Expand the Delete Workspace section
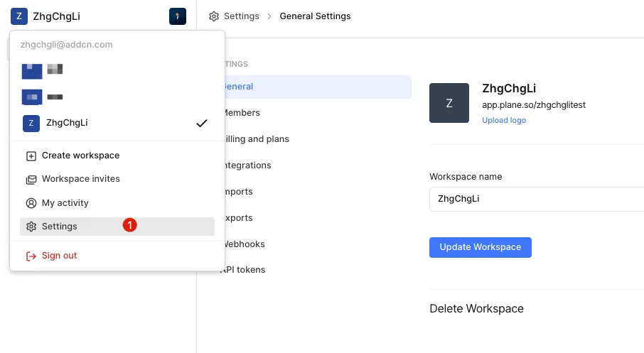The height and width of the screenshot is (353, 644). 476,309
